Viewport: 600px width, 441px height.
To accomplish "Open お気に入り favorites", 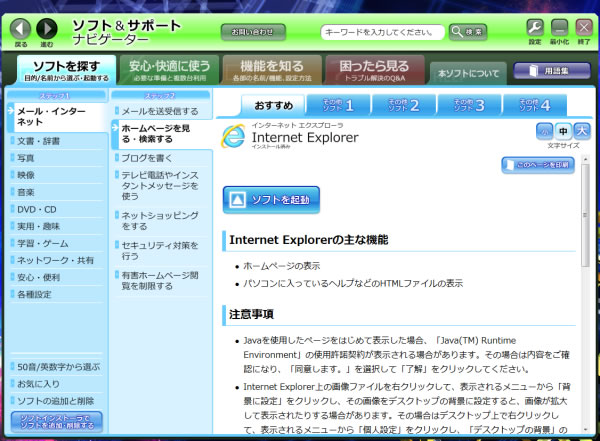I will pyautogui.click(x=57, y=384).
